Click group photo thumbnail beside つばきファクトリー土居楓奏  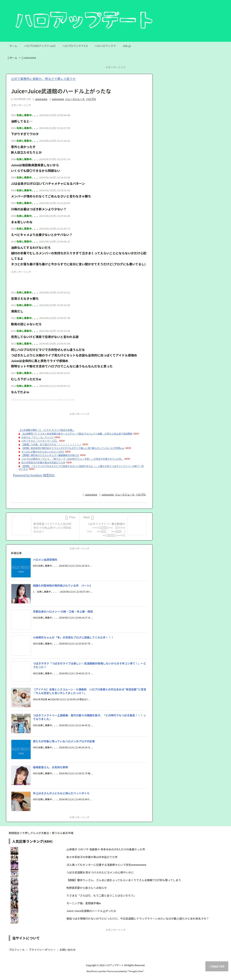tap(21, 724)
